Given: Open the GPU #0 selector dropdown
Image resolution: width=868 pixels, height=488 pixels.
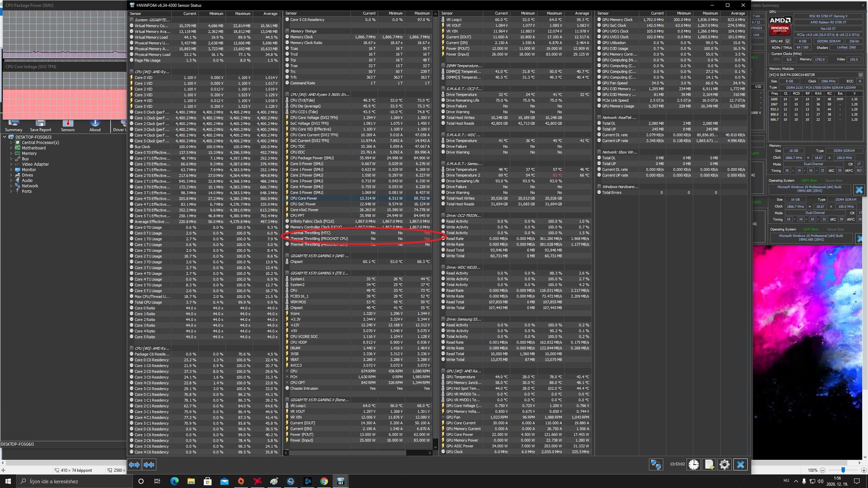Looking at the screenshot, I should point(780,41).
